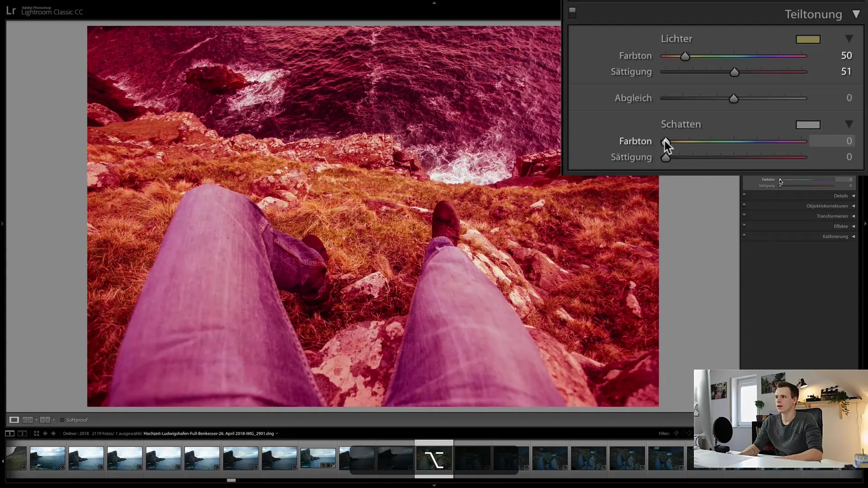868x488 pixels.
Task: Expand Schatten disclosure triangle
Action: point(849,124)
